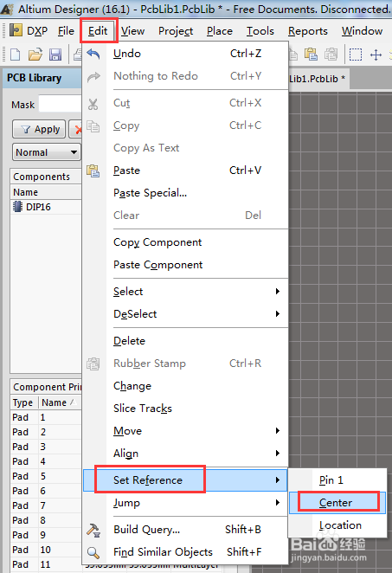Screen dimensions: 392x573
Task: Click the DXP logo icon
Action: [x=16, y=30]
